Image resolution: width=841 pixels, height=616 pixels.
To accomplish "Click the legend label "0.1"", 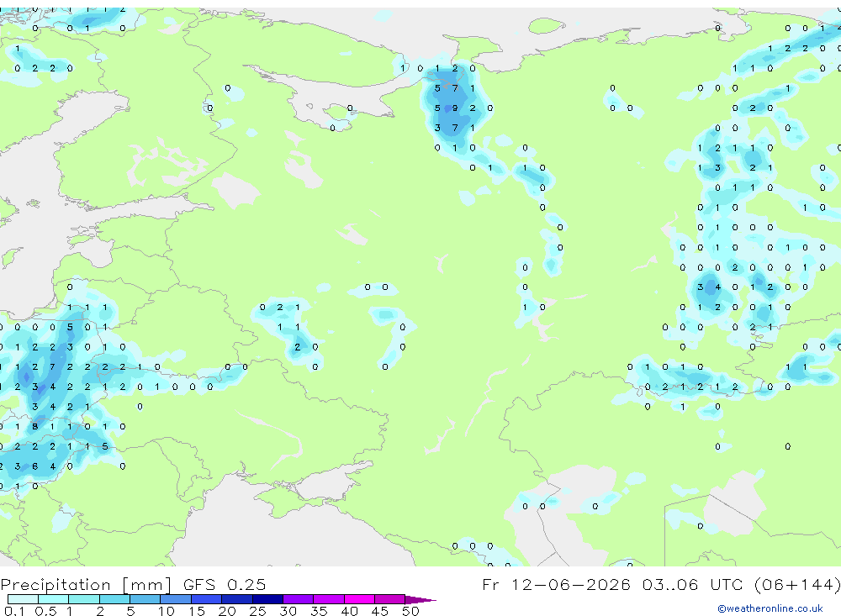I will [x=14, y=611].
